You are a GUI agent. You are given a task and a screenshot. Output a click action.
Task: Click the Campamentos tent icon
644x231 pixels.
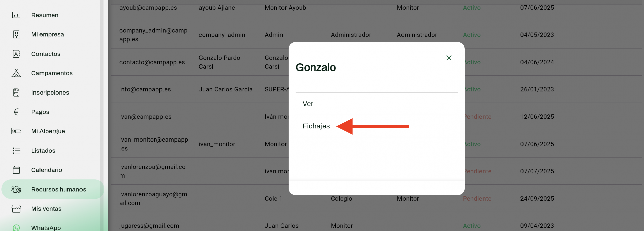click(16, 73)
